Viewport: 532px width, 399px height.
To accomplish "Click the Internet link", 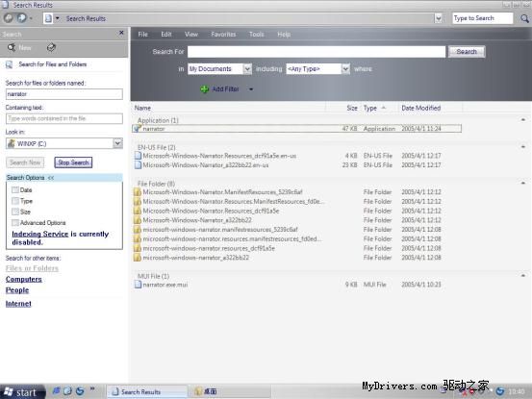I will [18, 304].
